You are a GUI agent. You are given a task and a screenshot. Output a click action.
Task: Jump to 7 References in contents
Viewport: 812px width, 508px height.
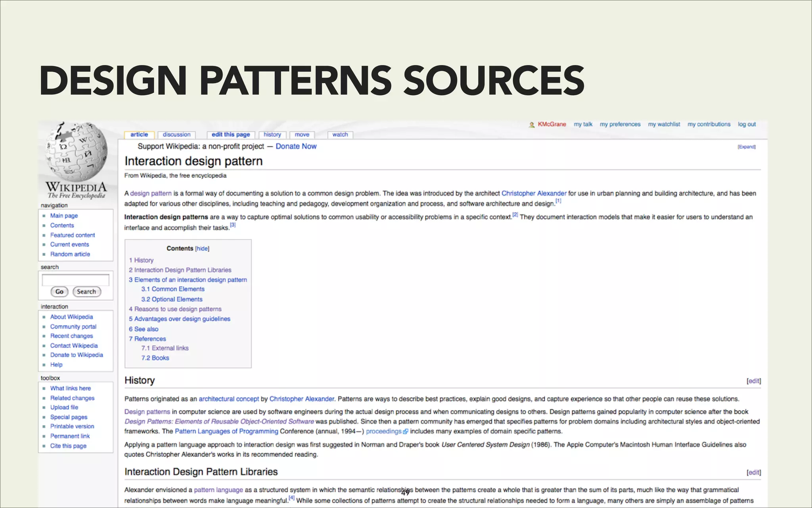tap(147, 339)
